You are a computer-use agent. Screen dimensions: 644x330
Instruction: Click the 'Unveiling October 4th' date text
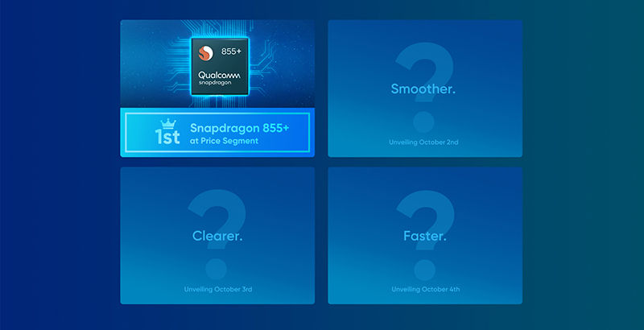pos(425,288)
